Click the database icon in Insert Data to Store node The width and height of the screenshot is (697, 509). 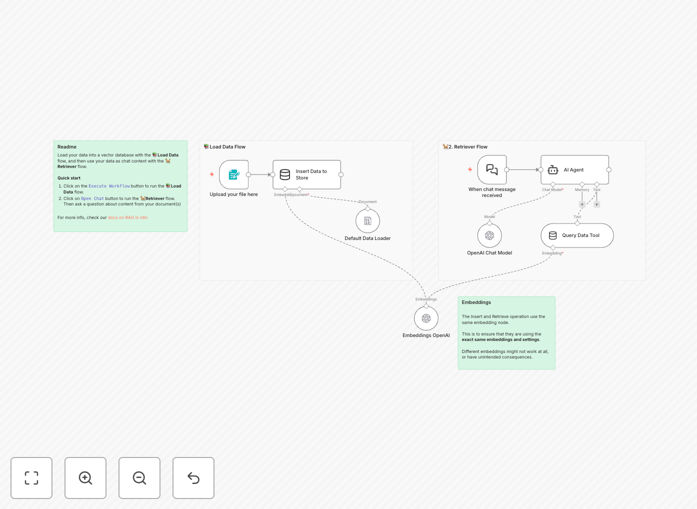point(285,175)
